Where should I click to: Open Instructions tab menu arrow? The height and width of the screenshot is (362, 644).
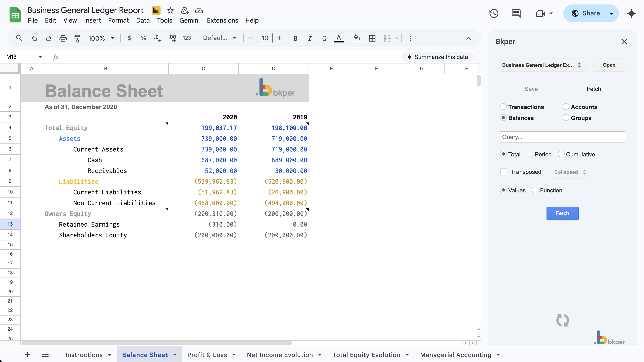pyautogui.click(x=110, y=354)
